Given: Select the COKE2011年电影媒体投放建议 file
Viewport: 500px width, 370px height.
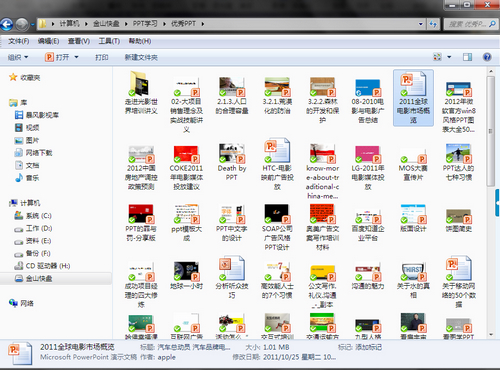Looking at the screenshot, I should click(187, 168).
